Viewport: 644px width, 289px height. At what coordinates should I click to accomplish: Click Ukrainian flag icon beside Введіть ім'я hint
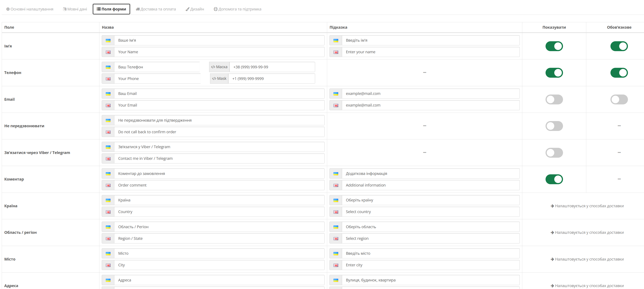pos(336,40)
